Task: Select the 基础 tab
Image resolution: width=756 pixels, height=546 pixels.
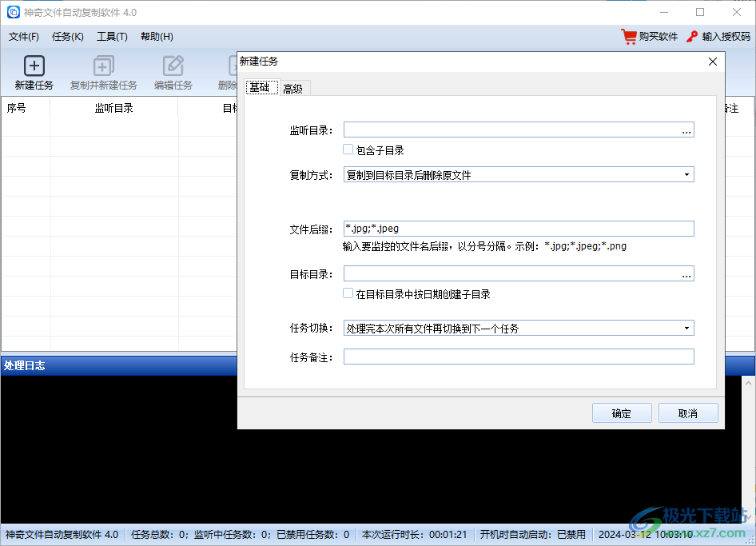Action: [260, 88]
